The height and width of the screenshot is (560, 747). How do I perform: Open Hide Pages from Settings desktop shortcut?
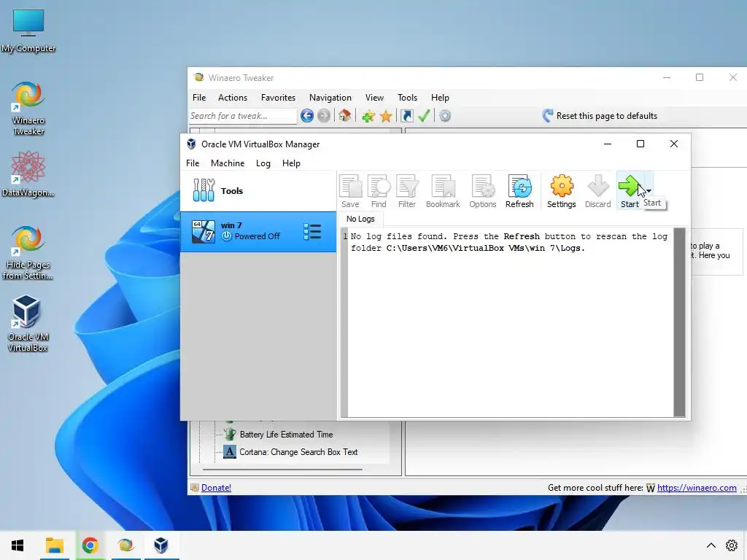28,252
